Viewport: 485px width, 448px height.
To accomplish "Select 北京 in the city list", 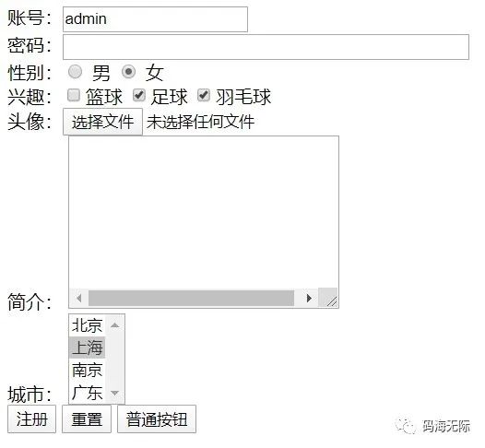I will click(87, 325).
